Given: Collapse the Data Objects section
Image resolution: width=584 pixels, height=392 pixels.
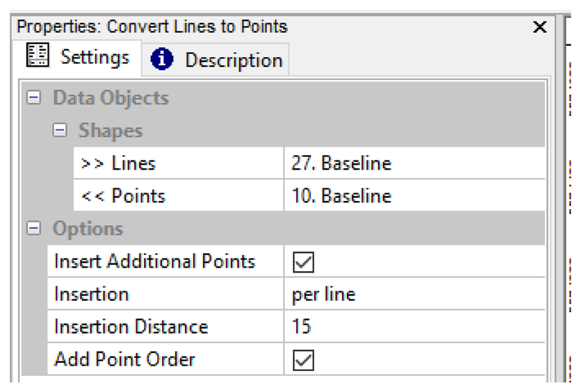Looking at the screenshot, I should pos(33,98).
